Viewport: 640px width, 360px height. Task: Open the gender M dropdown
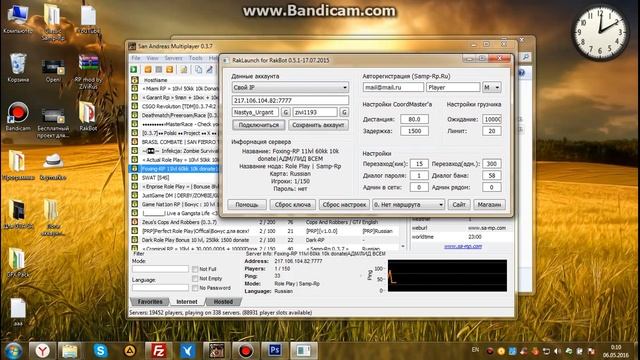[492, 87]
